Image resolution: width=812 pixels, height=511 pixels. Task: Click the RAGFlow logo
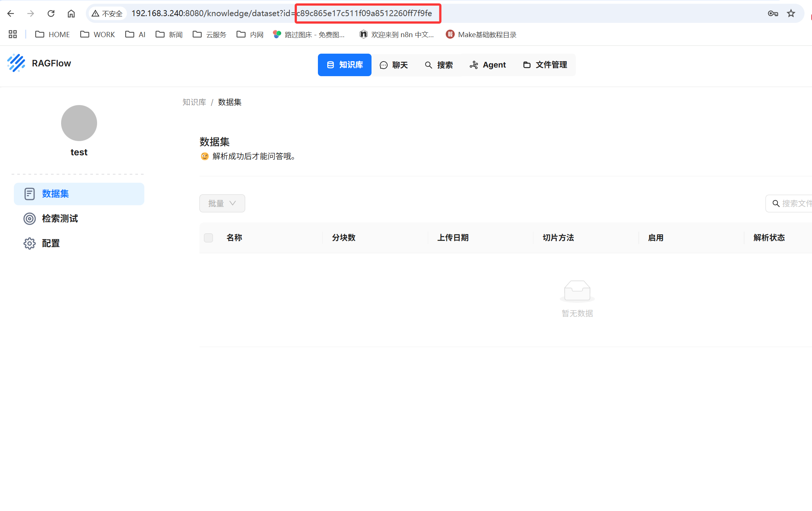click(x=16, y=63)
